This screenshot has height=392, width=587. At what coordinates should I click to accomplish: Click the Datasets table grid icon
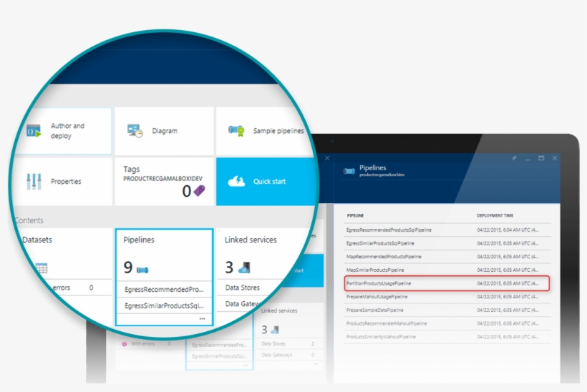[42, 268]
